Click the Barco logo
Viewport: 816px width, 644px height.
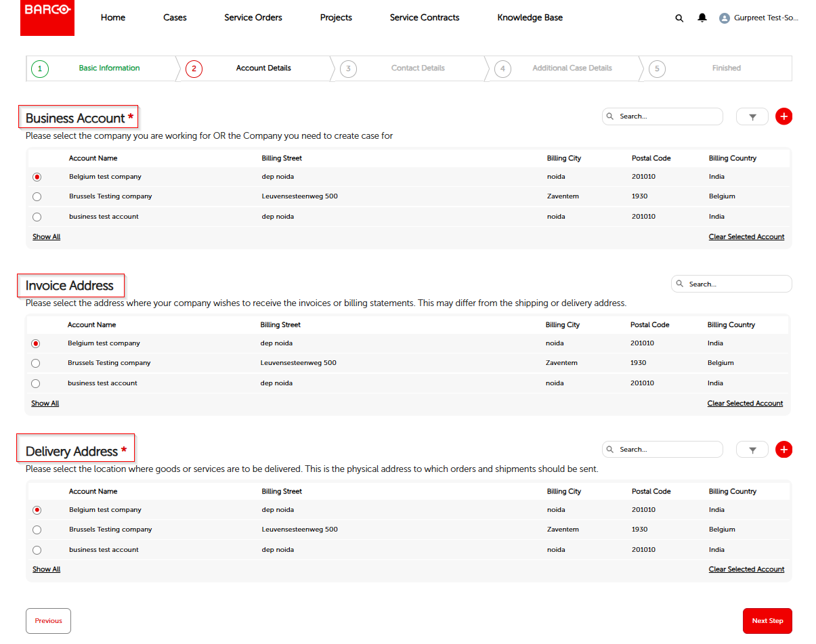pyautogui.click(x=47, y=18)
